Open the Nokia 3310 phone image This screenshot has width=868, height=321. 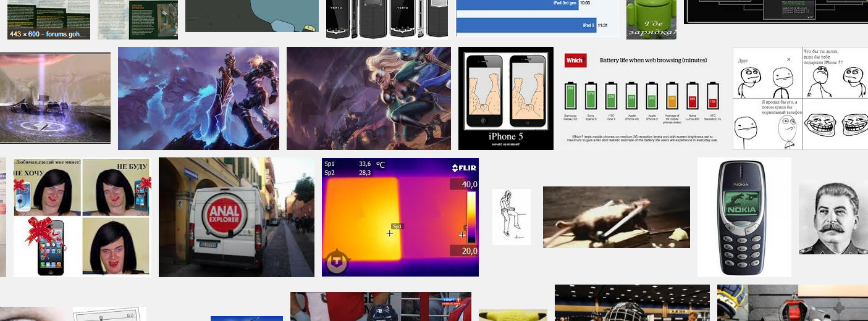click(744, 217)
